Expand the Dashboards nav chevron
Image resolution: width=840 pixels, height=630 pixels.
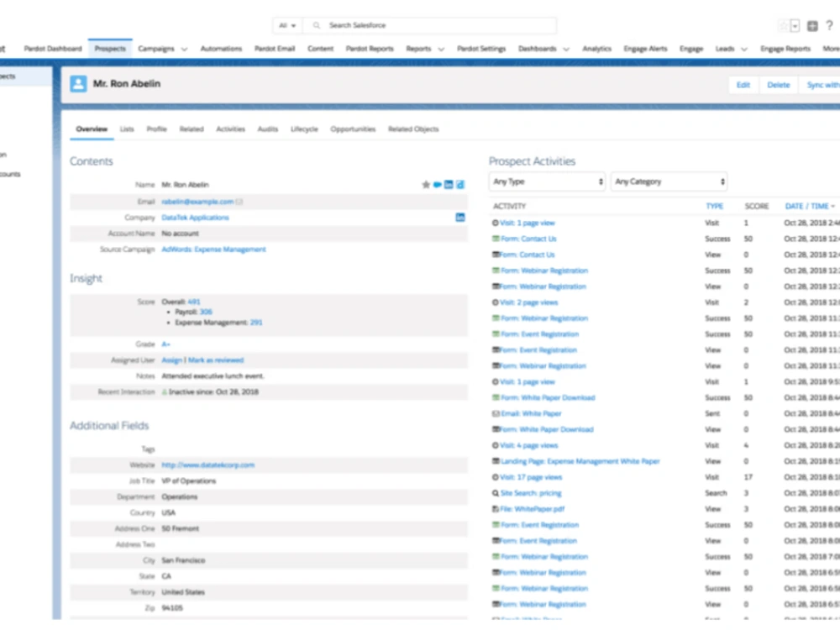[x=566, y=49]
